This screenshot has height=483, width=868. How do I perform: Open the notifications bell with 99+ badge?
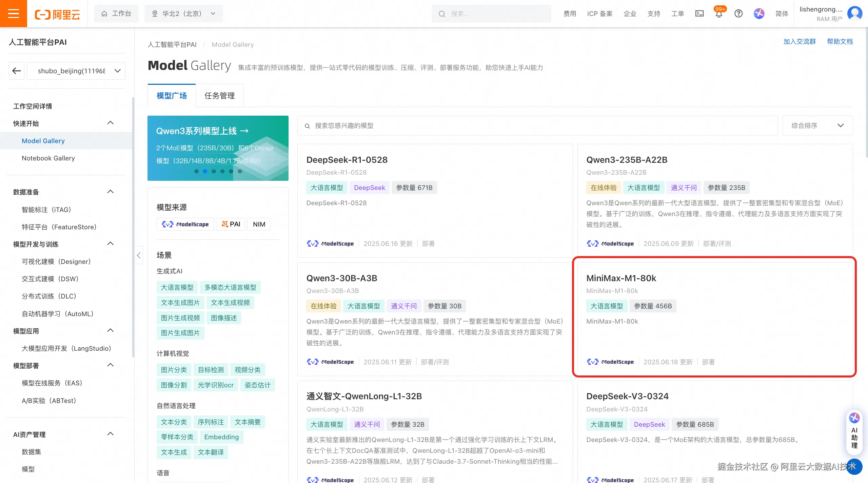click(x=718, y=14)
